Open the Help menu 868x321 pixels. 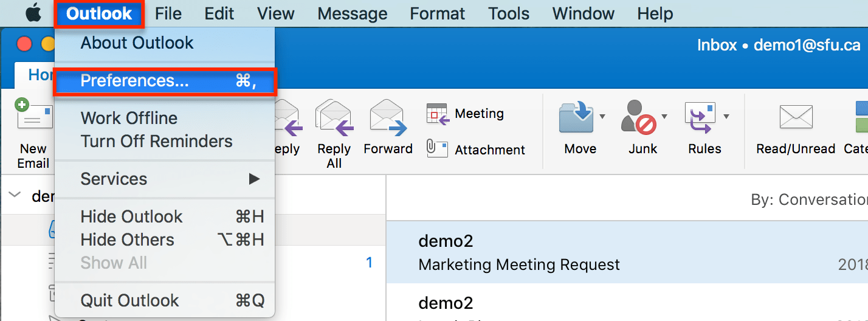click(x=655, y=13)
